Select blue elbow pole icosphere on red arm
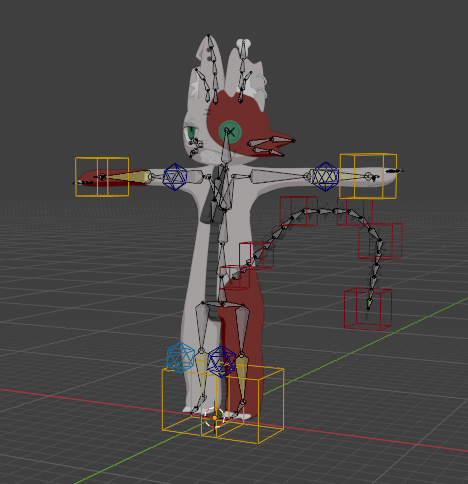This screenshot has height=484, width=468. point(175,176)
